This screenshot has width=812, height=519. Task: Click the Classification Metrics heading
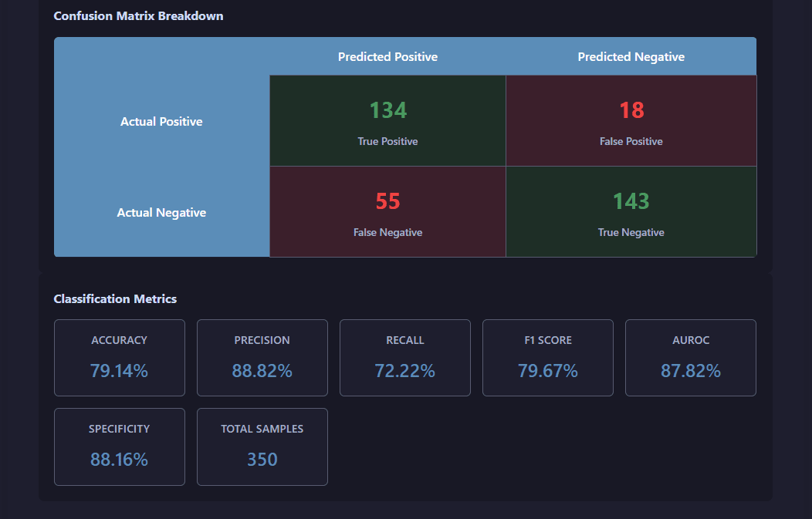pyautogui.click(x=115, y=299)
